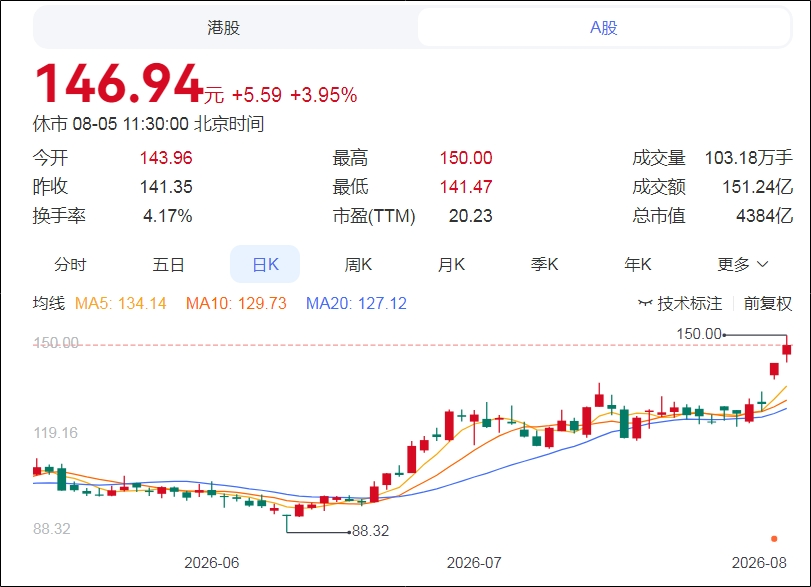
Task: Select the 五日 chart view
Action: pyautogui.click(x=169, y=264)
